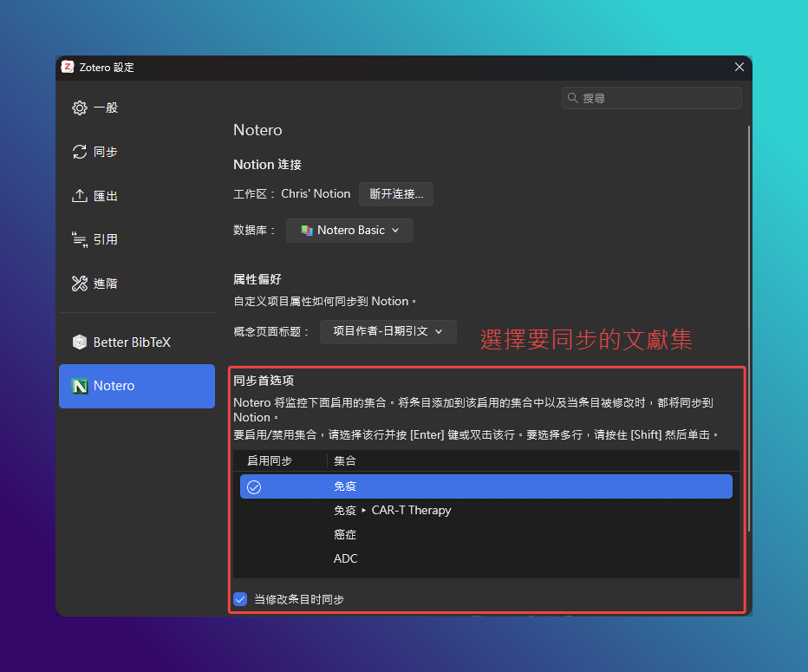
Task: Select the highlighted 免疫 collection row
Action: click(x=486, y=486)
